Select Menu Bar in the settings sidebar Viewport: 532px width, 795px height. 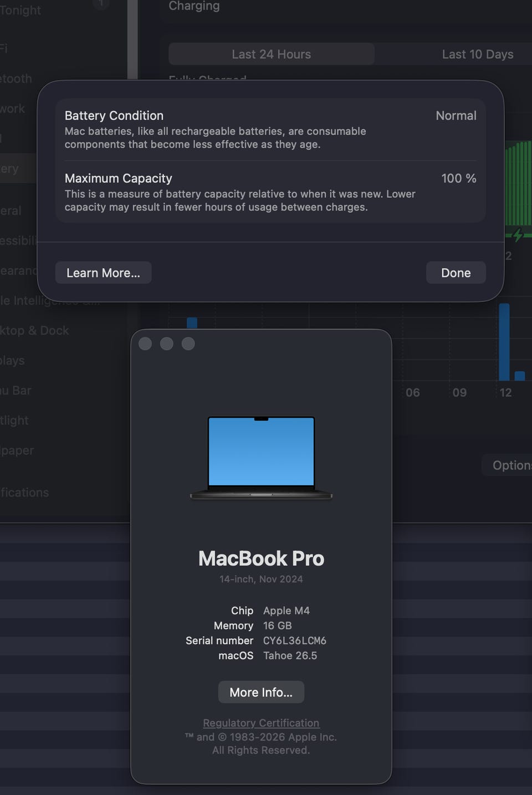[16, 391]
